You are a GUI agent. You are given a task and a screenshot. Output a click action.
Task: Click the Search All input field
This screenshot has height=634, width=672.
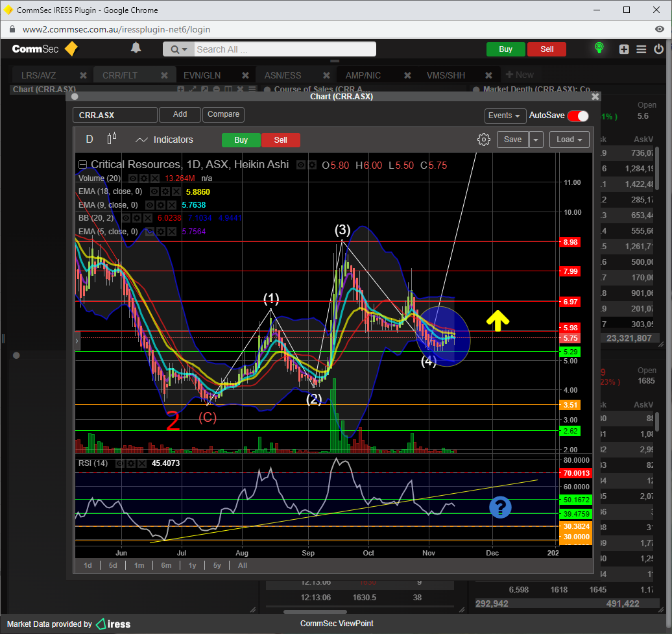pos(285,49)
